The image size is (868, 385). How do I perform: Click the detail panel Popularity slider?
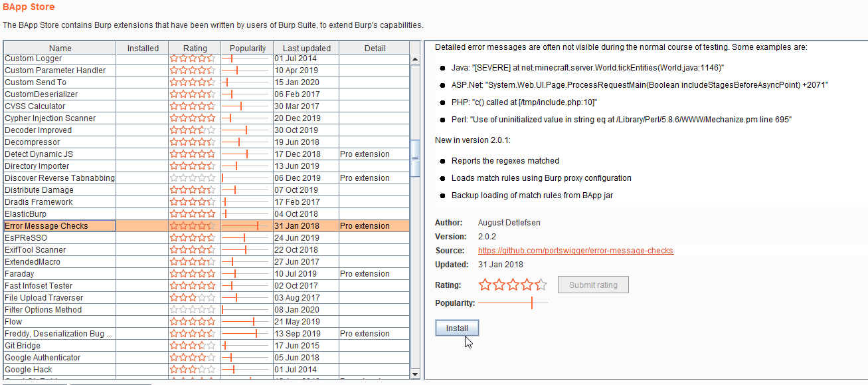tap(513, 303)
